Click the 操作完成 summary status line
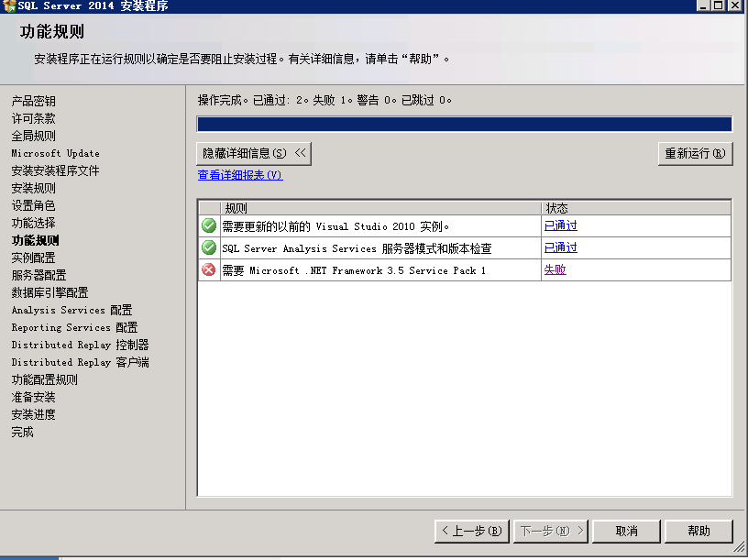This screenshot has height=560, width=748. click(x=324, y=100)
